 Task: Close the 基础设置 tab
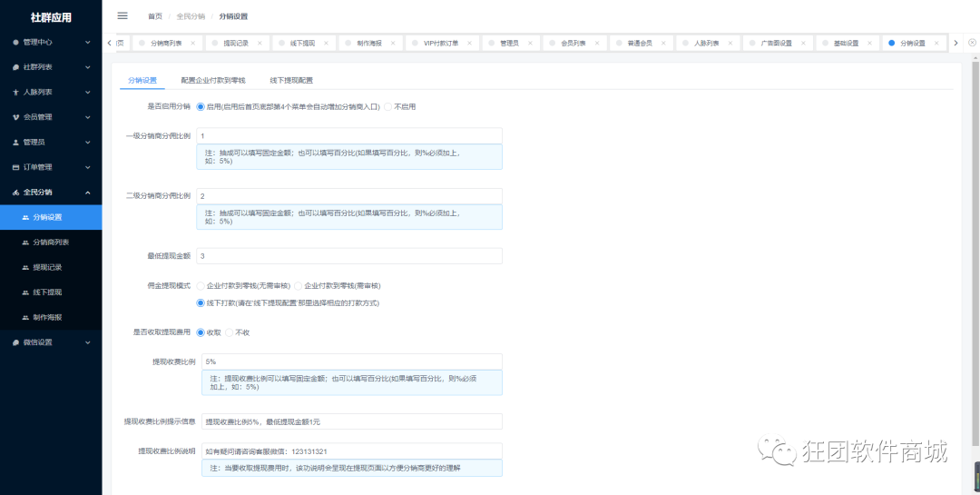[870, 44]
